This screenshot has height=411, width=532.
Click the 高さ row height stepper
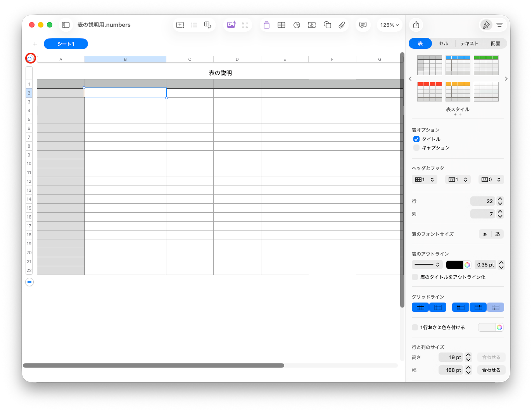pos(468,357)
